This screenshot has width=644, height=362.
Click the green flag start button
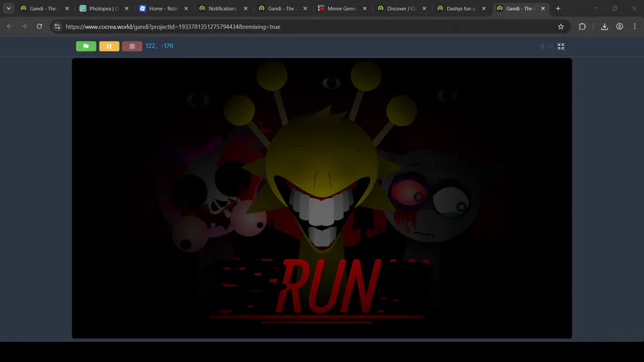[x=86, y=47]
